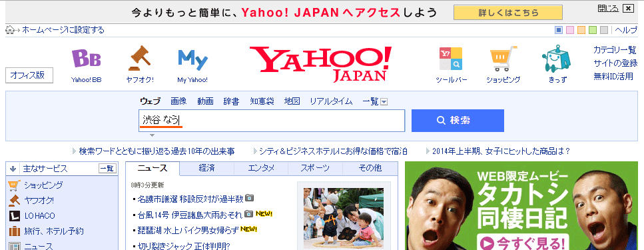Screen dimensions: 644x250
Task: Open 台風14号 伊豆諸島大雨おそれ headline
Action: point(190,214)
